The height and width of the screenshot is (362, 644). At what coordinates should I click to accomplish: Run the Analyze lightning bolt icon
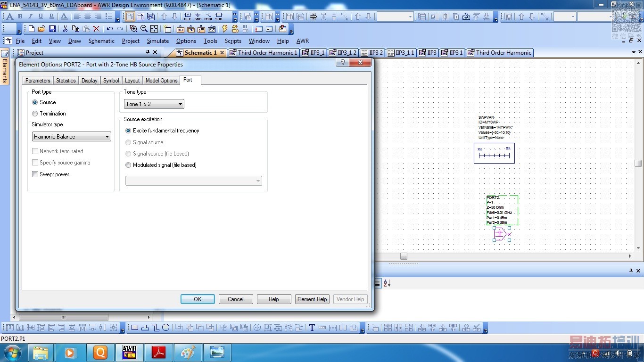coord(224,29)
